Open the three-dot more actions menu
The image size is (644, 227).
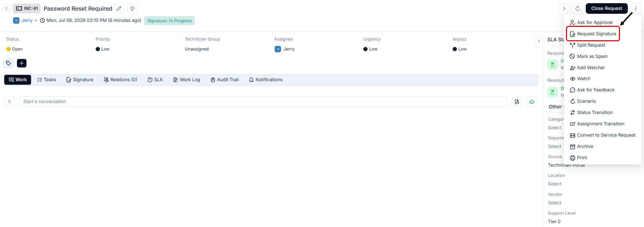[x=636, y=8]
